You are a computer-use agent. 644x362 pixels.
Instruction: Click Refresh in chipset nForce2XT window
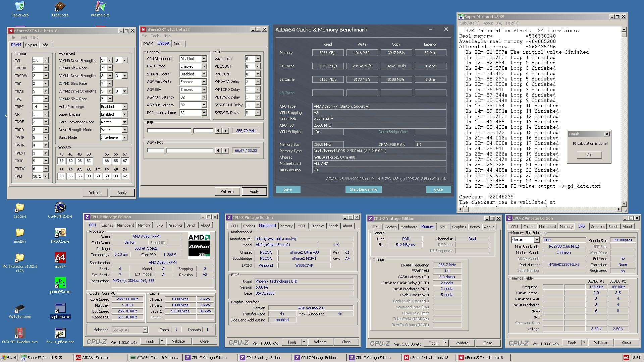[227, 191]
